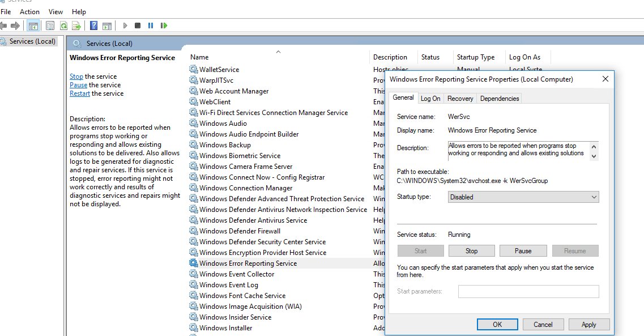
Task: Click the Pause Service toolbar icon
Action: [151, 26]
